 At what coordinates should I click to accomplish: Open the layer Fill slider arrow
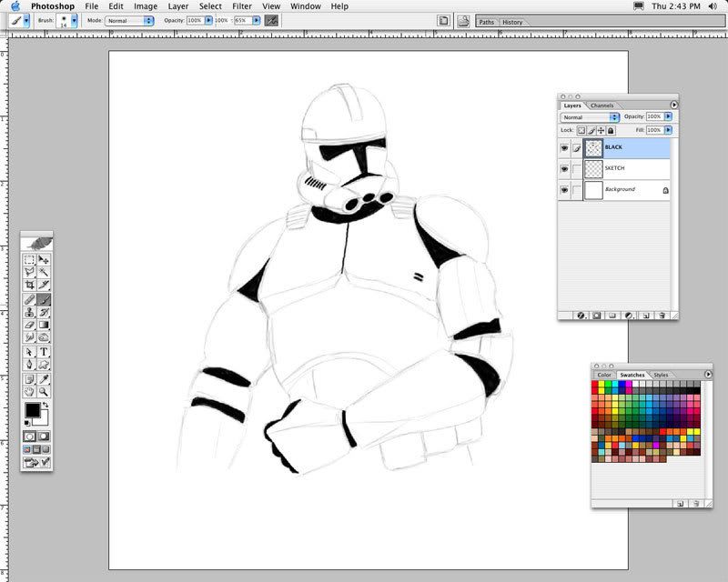point(668,130)
